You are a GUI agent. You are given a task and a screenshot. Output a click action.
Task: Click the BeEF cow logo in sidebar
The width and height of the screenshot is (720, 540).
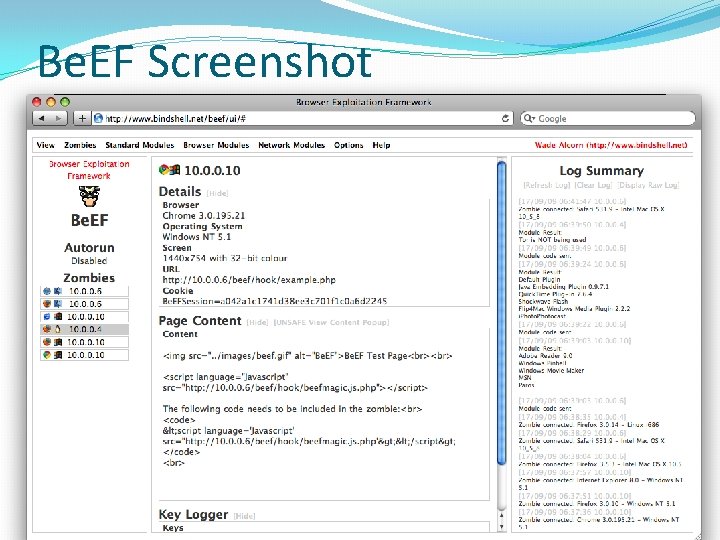(x=89, y=197)
